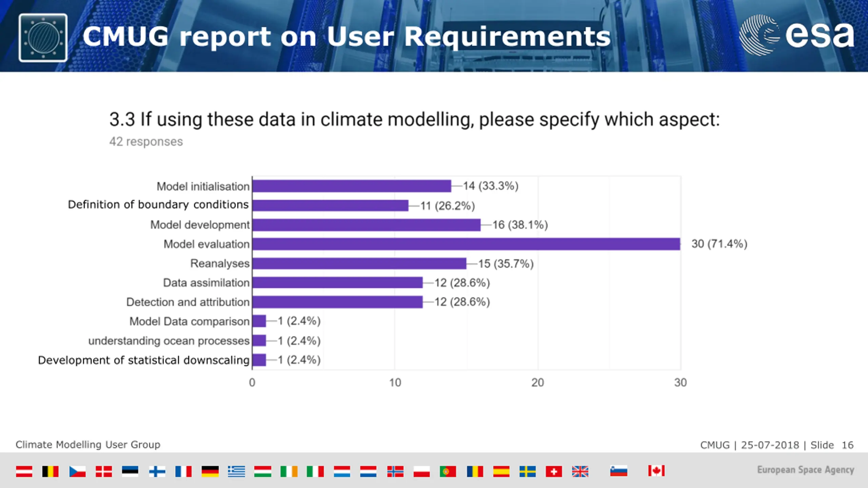Select the Switzerland flag icon
Screen dimensions: 868x488
pyautogui.click(x=554, y=471)
